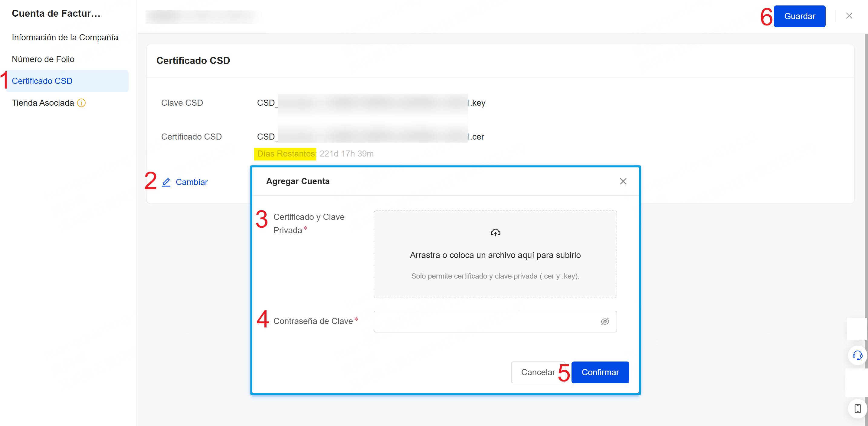Screen dimensions: 868x426
Task: Click the Agregar Cuenta dialog title
Action: pyautogui.click(x=297, y=181)
